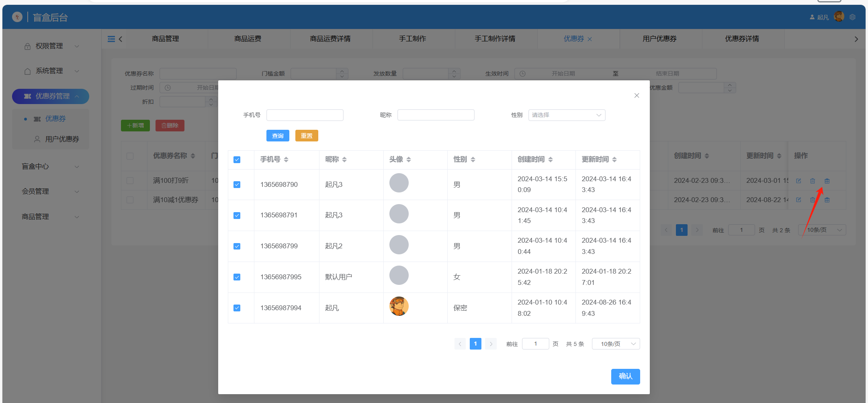Uncheck user 13656987995
Image resolution: width=868 pixels, height=403 pixels.
pyautogui.click(x=237, y=277)
